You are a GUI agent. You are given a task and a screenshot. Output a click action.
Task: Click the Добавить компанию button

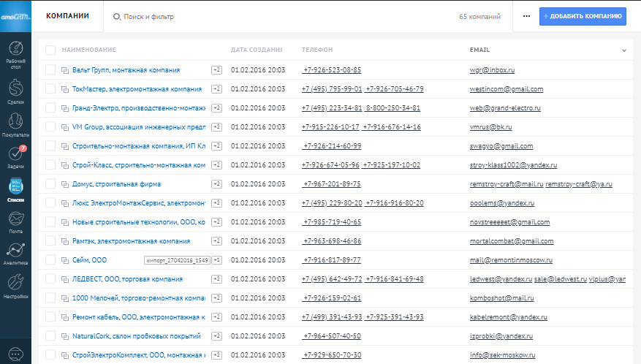tap(583, 16)
